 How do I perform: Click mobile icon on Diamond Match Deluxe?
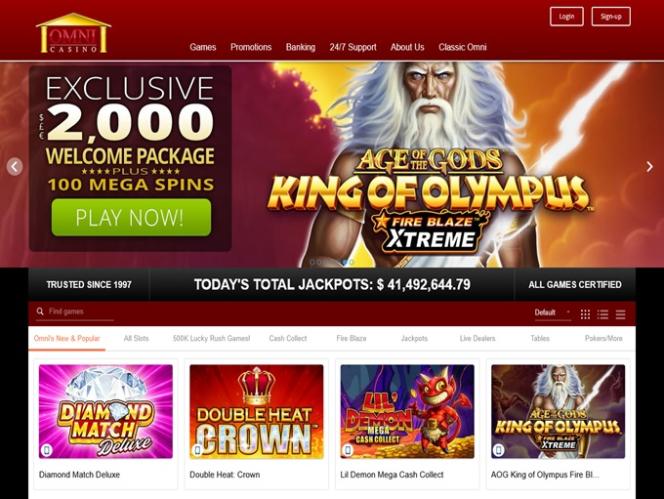pyautogui.click(x=47, y=449)
